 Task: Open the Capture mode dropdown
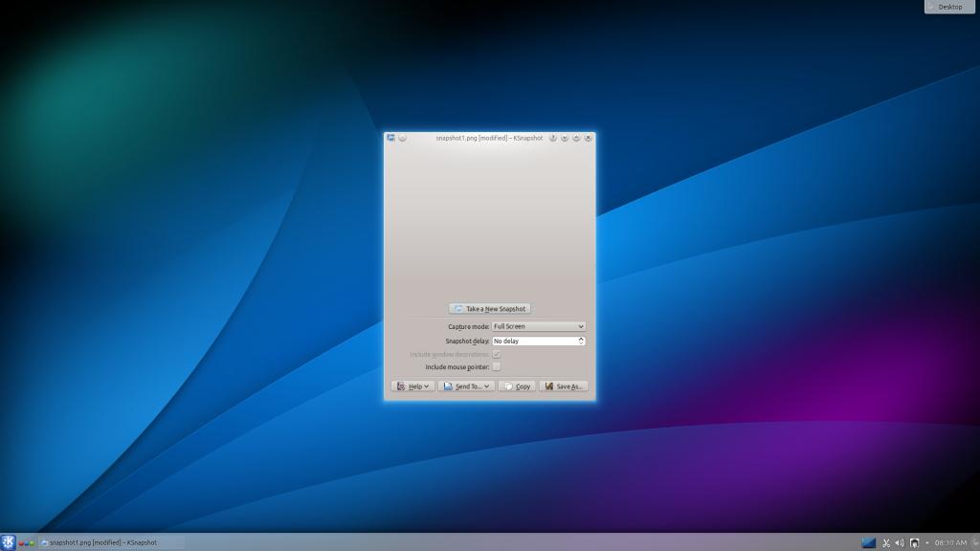538,326
